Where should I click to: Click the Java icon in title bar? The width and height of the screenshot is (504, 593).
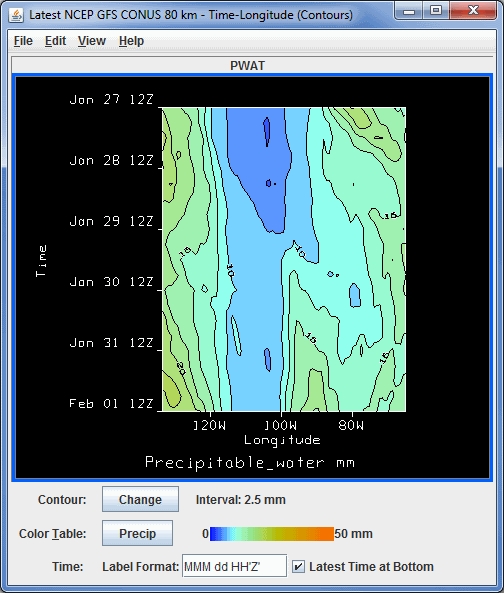(x=16, y=15)
